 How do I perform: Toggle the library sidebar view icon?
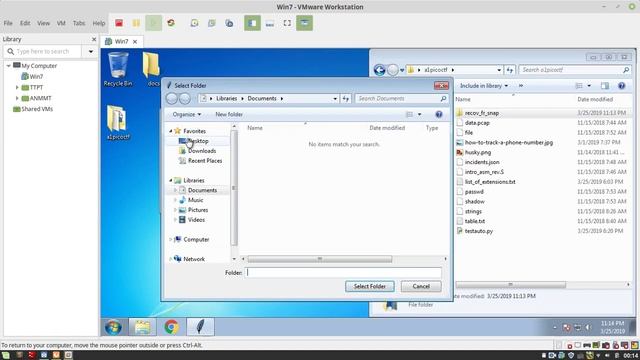coord(252,23)
